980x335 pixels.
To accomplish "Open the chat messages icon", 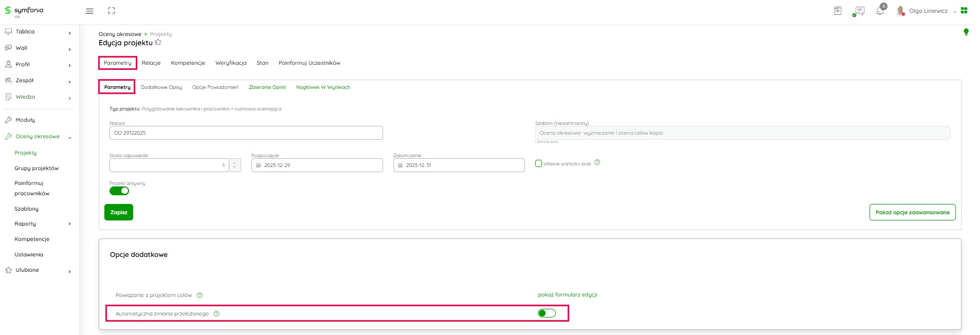I will [859, 11].
